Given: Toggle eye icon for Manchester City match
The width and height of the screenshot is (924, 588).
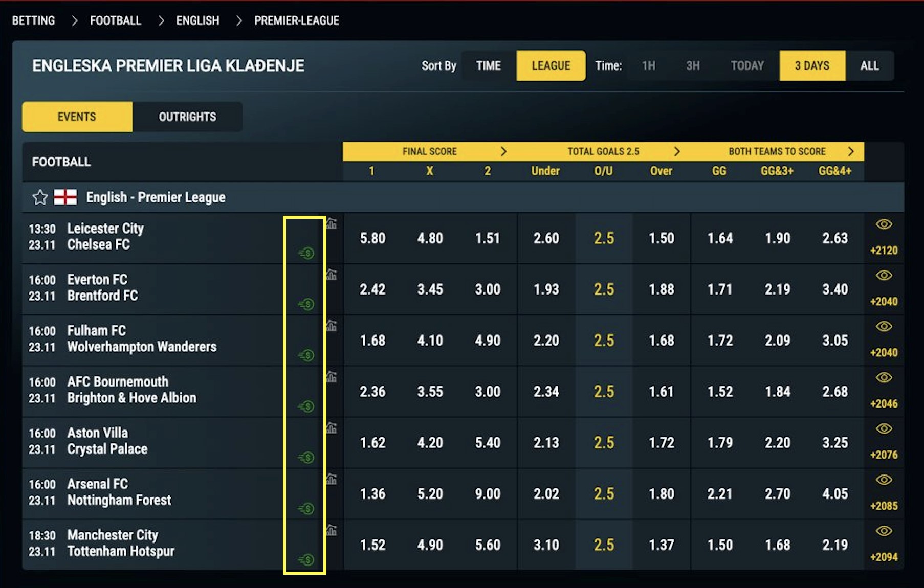Looking at the screenshot, I should [x=884, y=531].
